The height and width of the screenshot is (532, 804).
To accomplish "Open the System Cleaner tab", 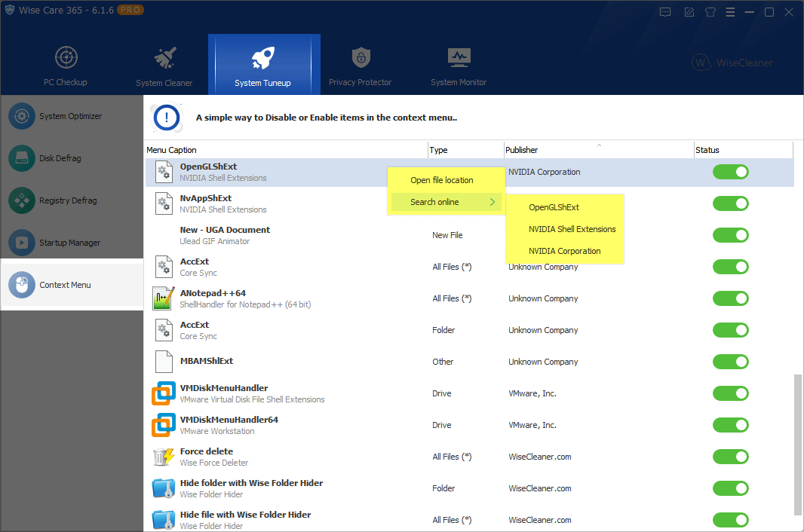I will coord(164,65).
